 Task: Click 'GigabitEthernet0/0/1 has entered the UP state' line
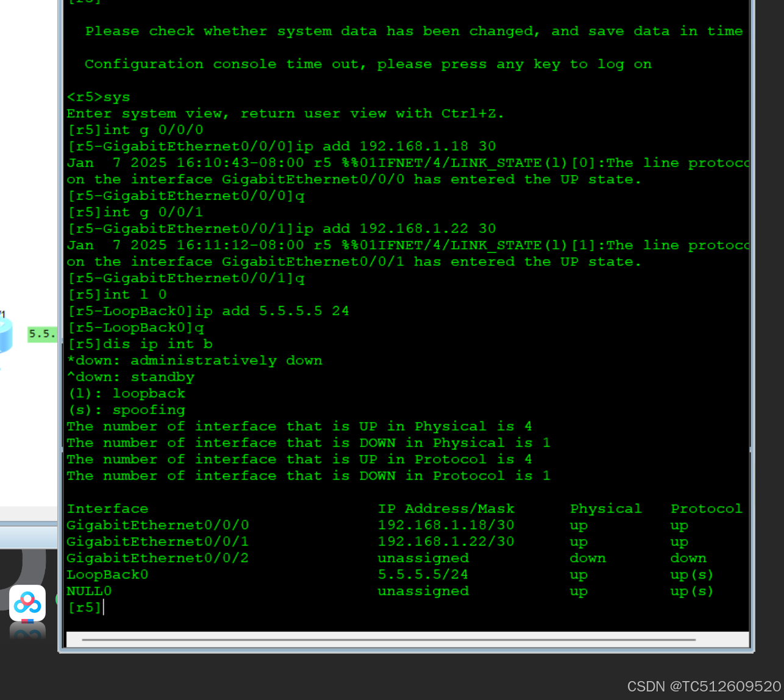click(355, 262)
